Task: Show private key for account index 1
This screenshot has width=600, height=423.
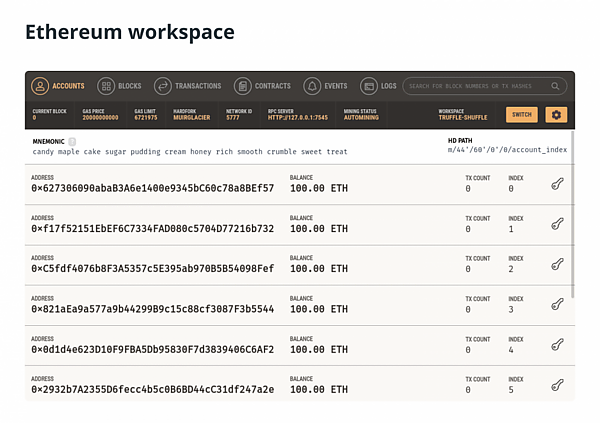Action: coord(558,224)
